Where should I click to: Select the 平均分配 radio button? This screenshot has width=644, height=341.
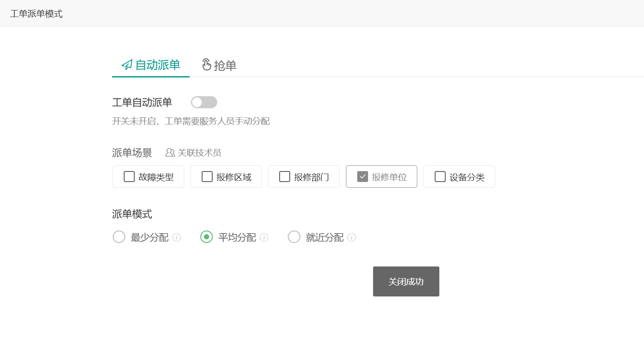pyautogui.click(x=207, y=237)
